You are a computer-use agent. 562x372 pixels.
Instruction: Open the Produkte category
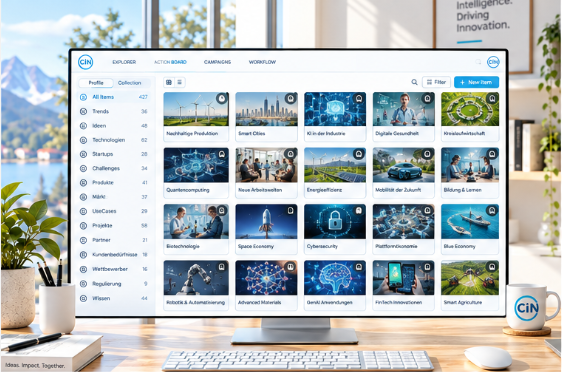click(x=114, y=182)
